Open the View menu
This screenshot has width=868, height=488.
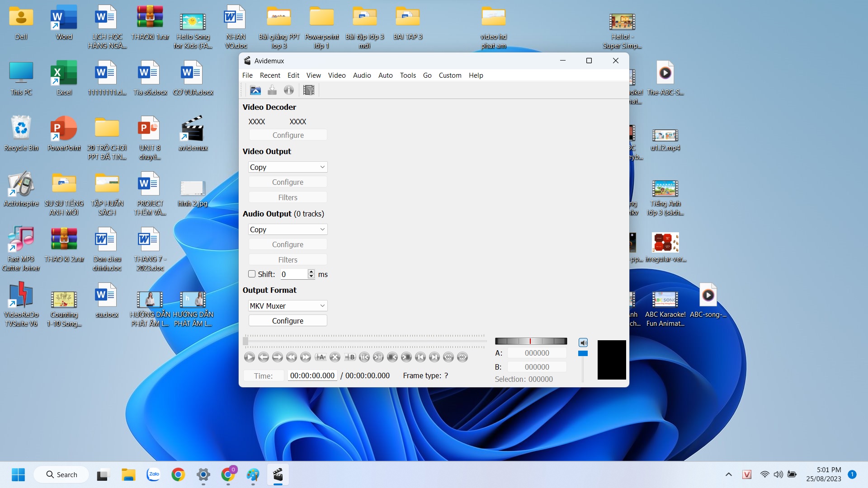(313, 75)
